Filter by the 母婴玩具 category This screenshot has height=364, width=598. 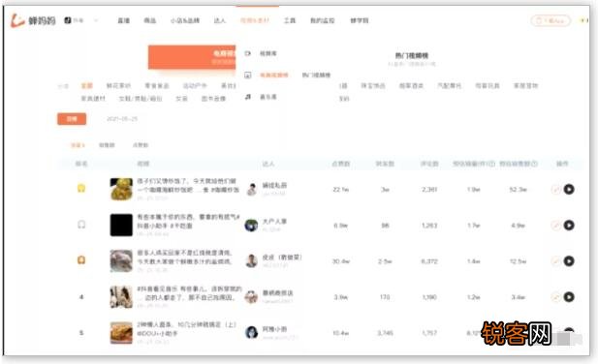(488, 85)
